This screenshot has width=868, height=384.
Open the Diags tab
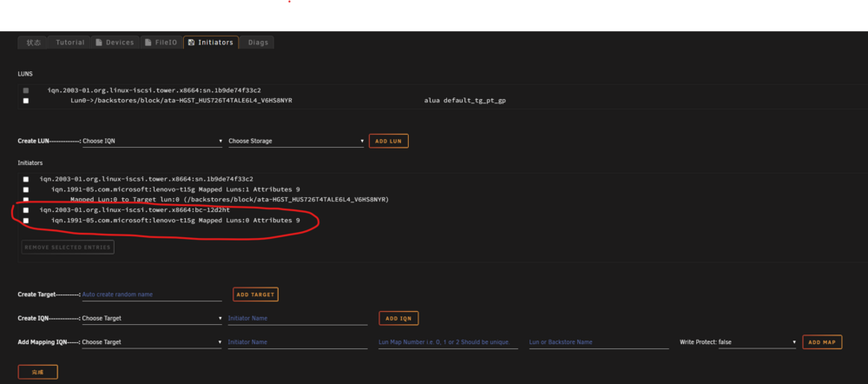pos(258,43)
